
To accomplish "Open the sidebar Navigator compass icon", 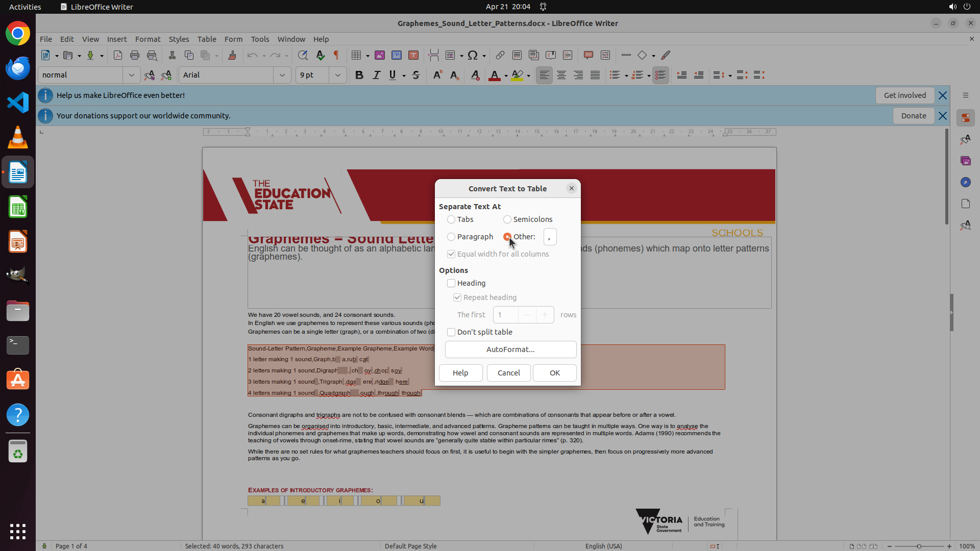I will (965, 182).
